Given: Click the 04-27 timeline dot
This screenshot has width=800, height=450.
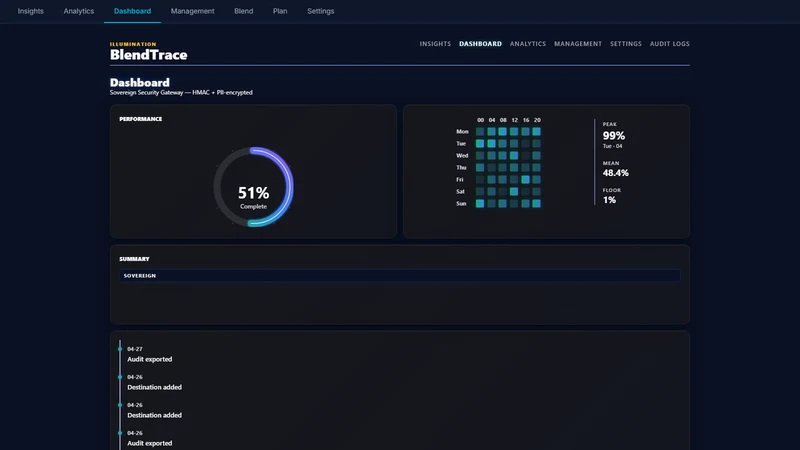Looking at the screenshot, I should pos(120,349).
